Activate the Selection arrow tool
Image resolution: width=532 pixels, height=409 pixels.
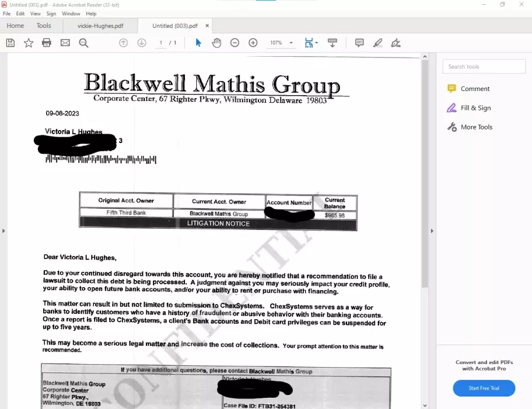199,43
